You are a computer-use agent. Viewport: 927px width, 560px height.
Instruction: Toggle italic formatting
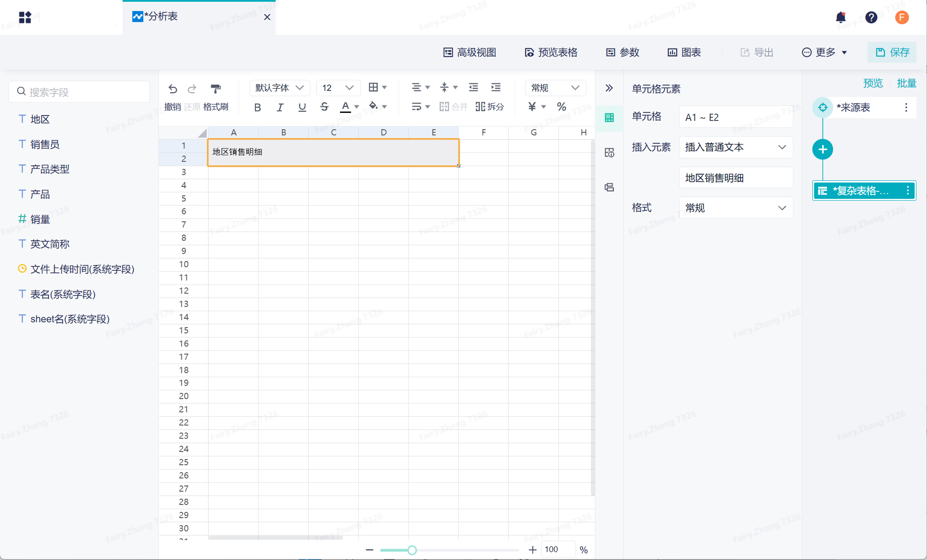[x=280, y=107]
